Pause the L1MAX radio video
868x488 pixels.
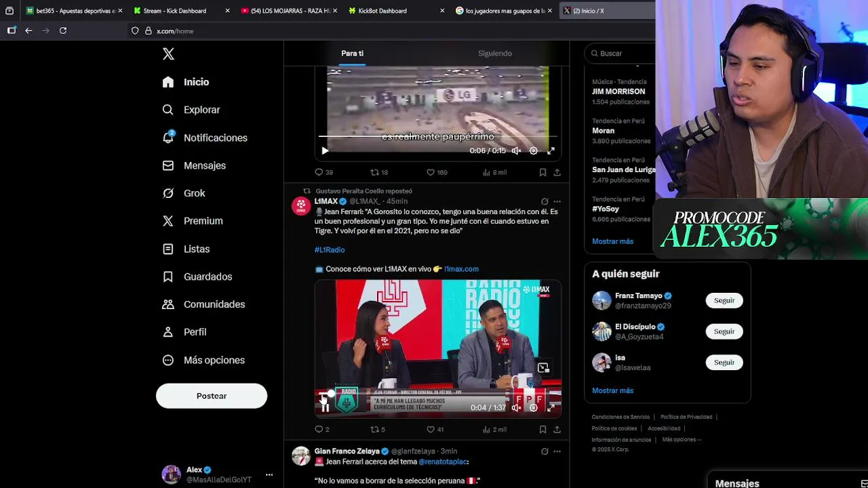325,407
